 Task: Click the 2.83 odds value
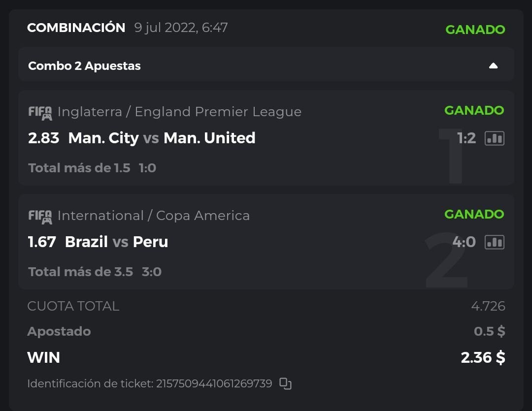coord(43,138)
